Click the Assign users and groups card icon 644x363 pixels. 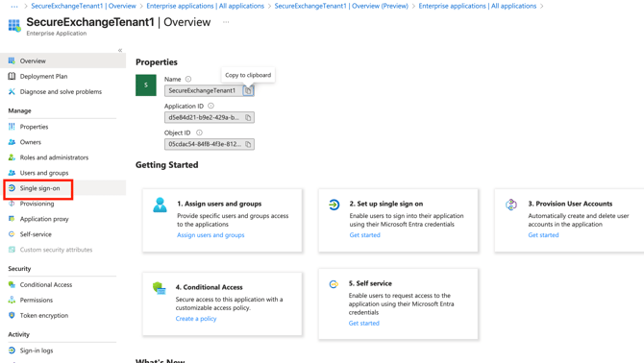click(160, 205)
